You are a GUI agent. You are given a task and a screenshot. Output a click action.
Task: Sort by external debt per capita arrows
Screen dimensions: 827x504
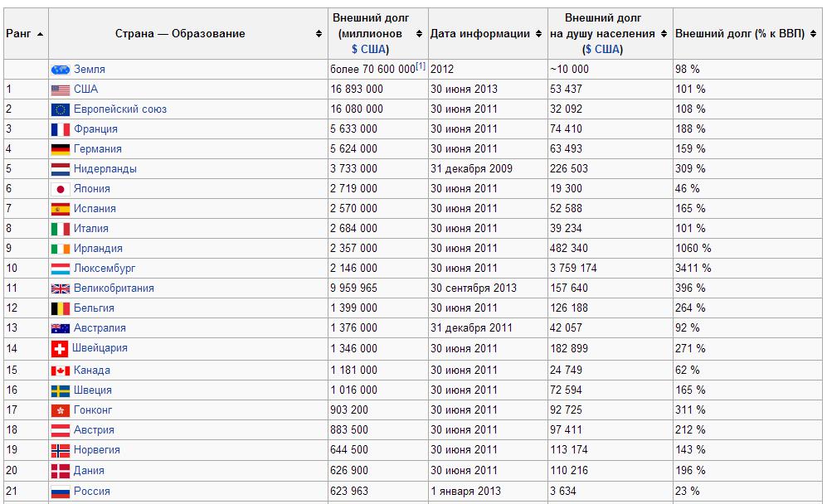(664, 34)
